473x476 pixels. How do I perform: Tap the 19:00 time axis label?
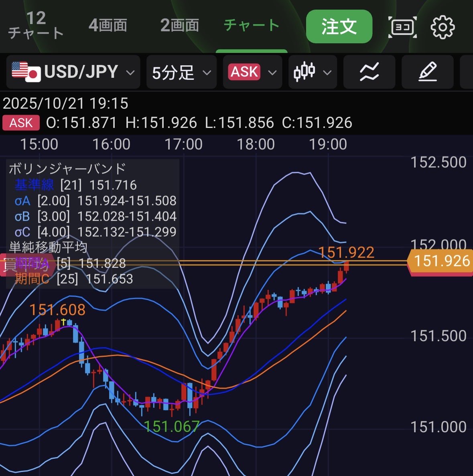[328, 144]
